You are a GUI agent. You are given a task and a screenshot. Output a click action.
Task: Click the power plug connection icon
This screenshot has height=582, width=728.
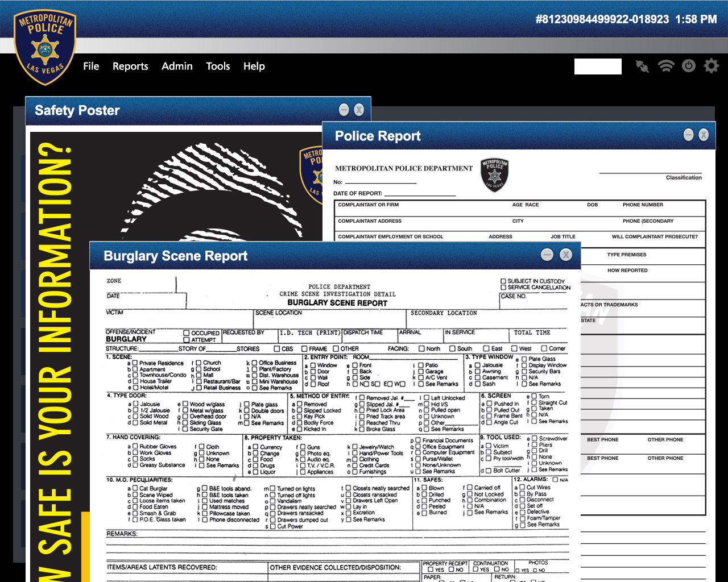pyautogui.click(x=642, y=66)
